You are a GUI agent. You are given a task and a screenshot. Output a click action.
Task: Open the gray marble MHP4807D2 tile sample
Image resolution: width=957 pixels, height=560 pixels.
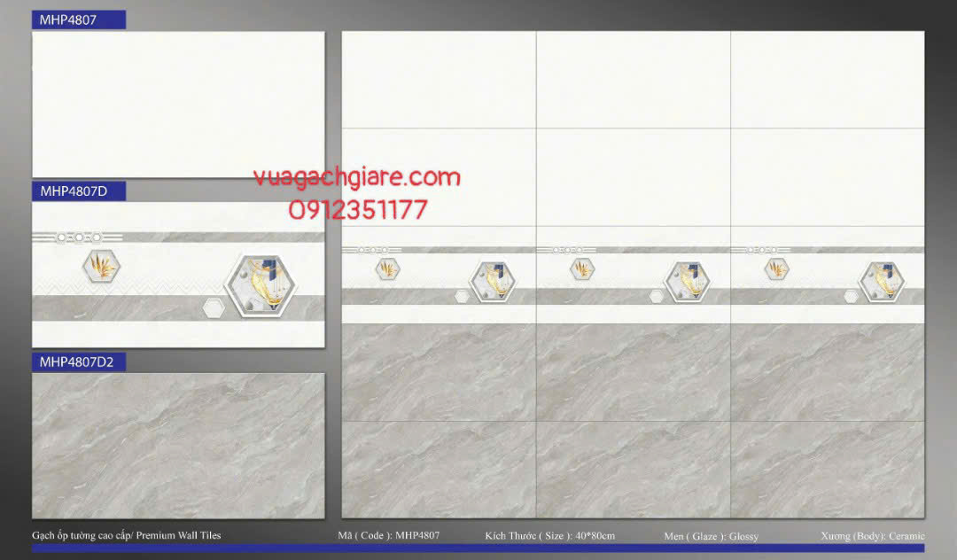click(178, 446)
